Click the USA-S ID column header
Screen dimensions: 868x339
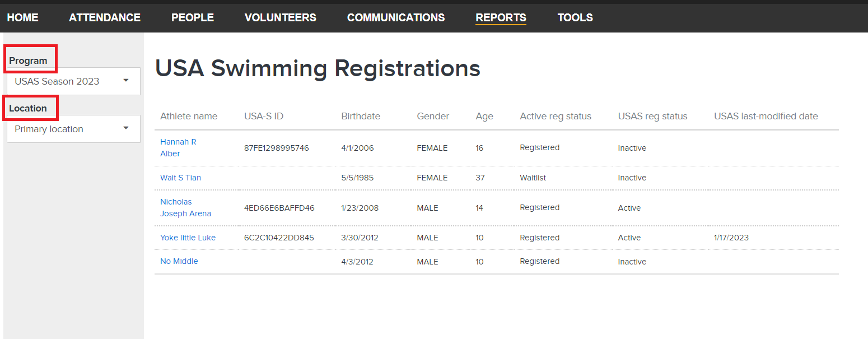coord(264,116)
